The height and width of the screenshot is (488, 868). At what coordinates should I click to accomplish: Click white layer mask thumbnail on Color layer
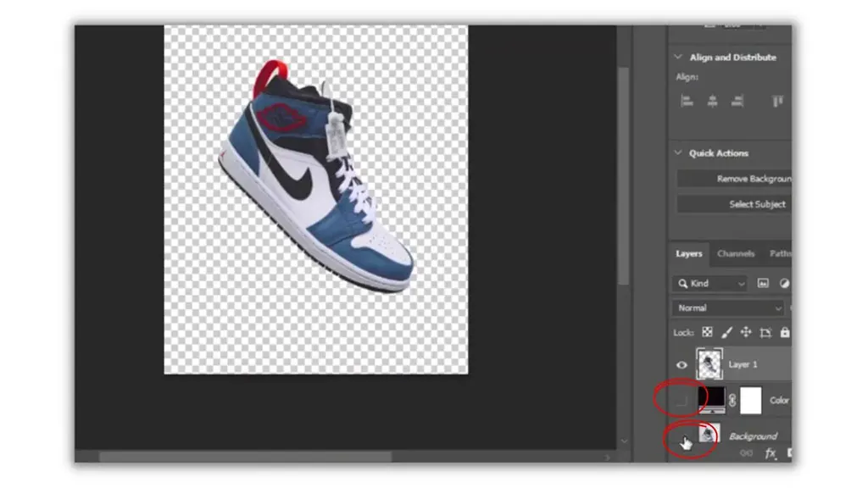tap(751, 401)
